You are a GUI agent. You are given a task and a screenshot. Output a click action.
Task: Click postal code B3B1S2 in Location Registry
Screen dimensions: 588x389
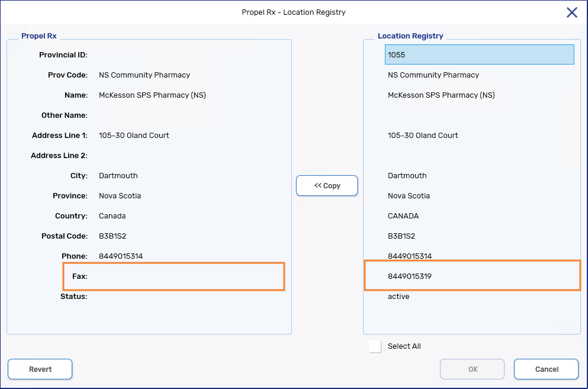[x=401, y=236]
